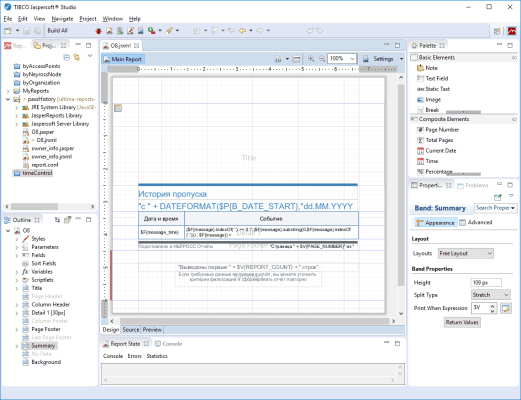Switch to the Source tab
This screenshot has width=521, height=400.
[x=131, y=329]
